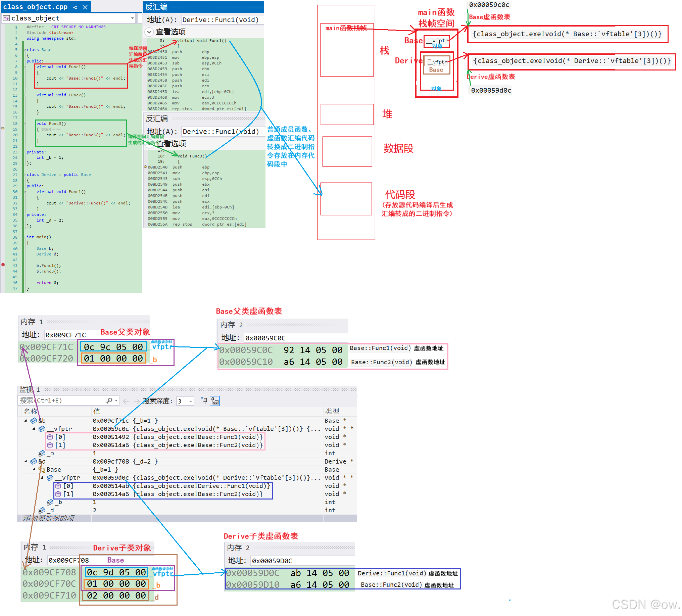Click the filter pin icon in watch toolbar
Screen dimensions: 682x616
point(204,401)
